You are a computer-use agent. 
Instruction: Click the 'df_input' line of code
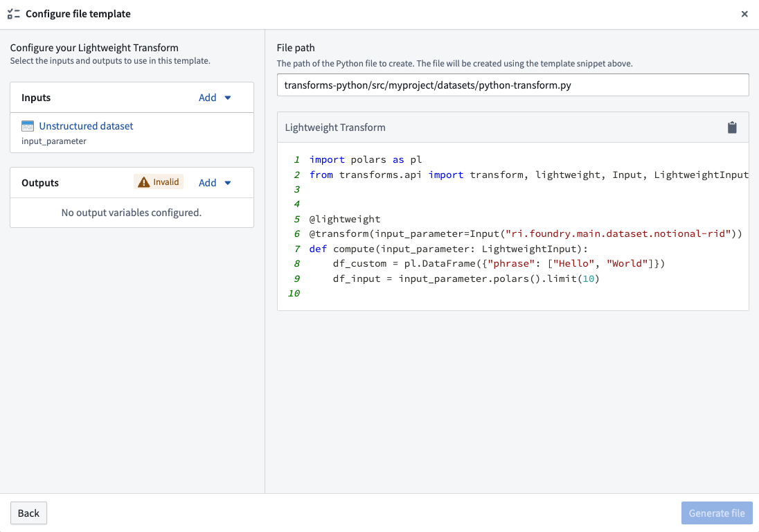tap(466, 279)
